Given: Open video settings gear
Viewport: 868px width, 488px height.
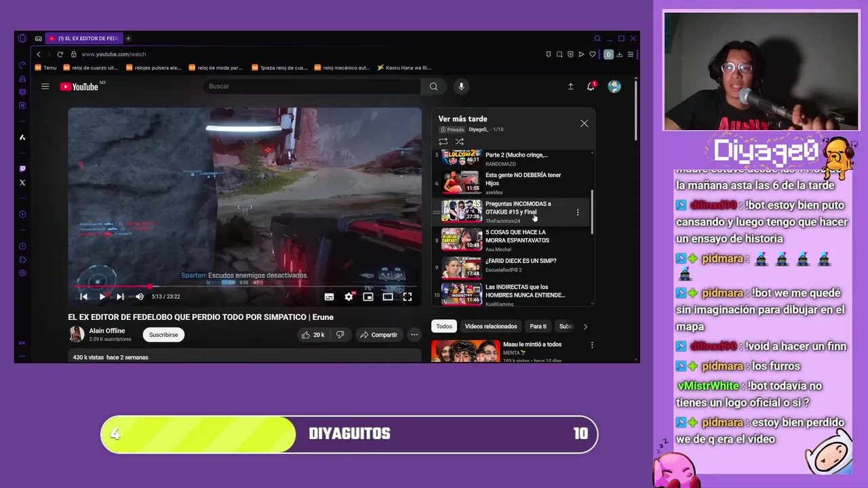Looking at the screenshot, I should click(349, 296).
